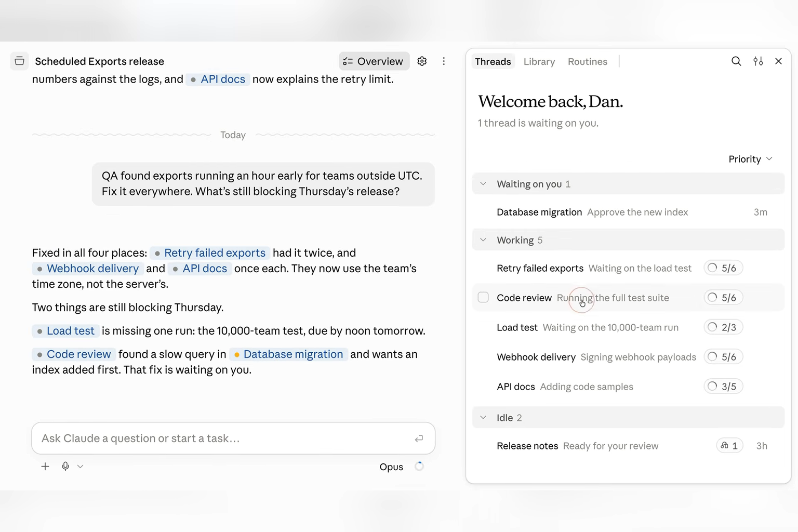The image size is (798, 532).
Task: Click the plus attach icon below input
Action: tap(45, 467)
